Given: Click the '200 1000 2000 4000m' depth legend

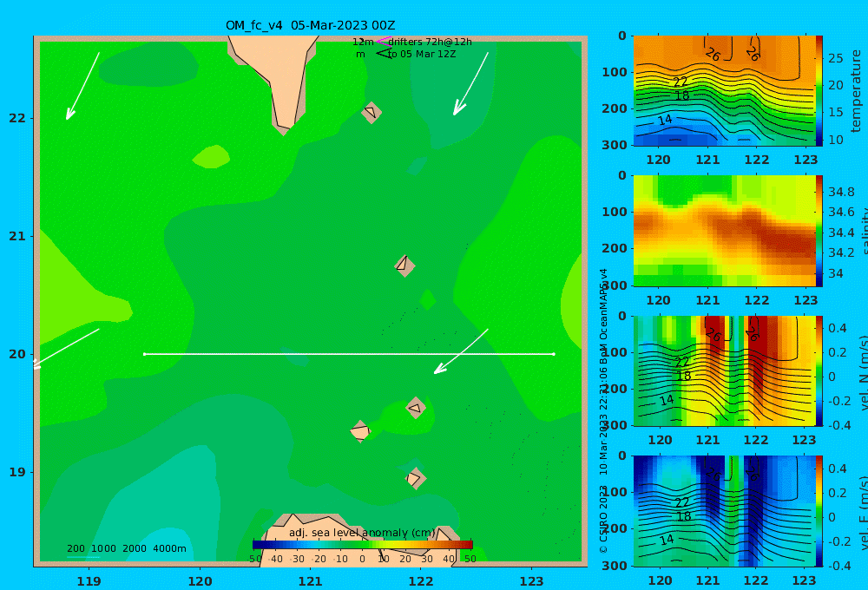Looking at the screenshot, I should click(x=126, y=548).
